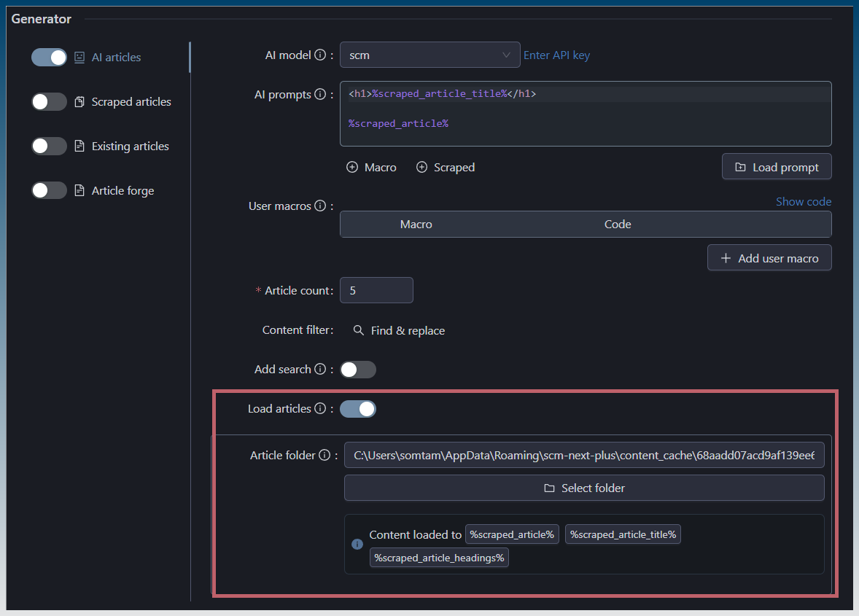Open the AI articles tab

click(x=116, y=58)
